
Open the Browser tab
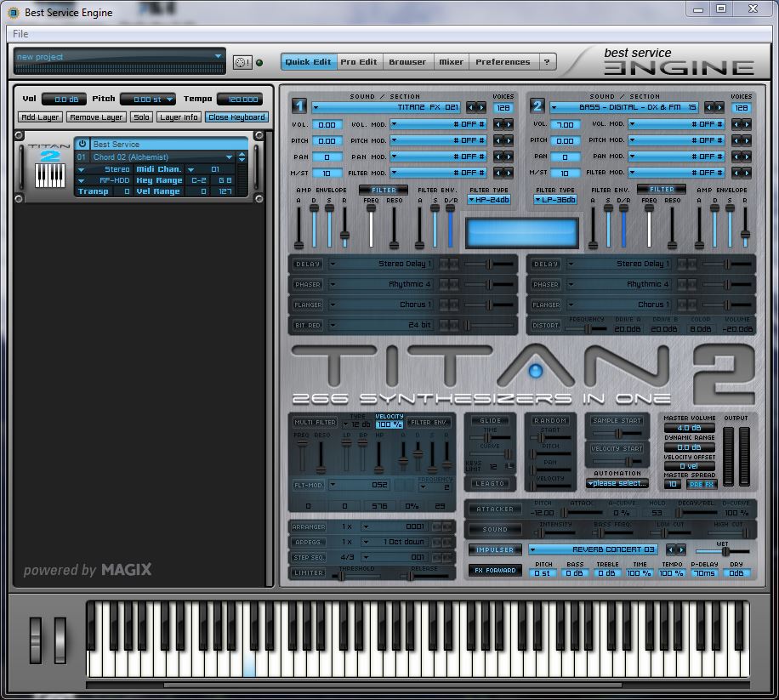tap(407, 62)
